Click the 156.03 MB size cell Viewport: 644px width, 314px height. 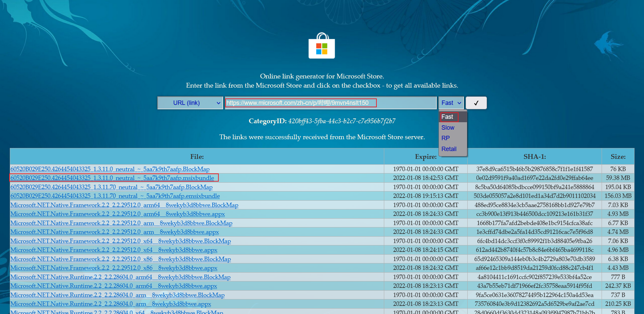point(618,196)
